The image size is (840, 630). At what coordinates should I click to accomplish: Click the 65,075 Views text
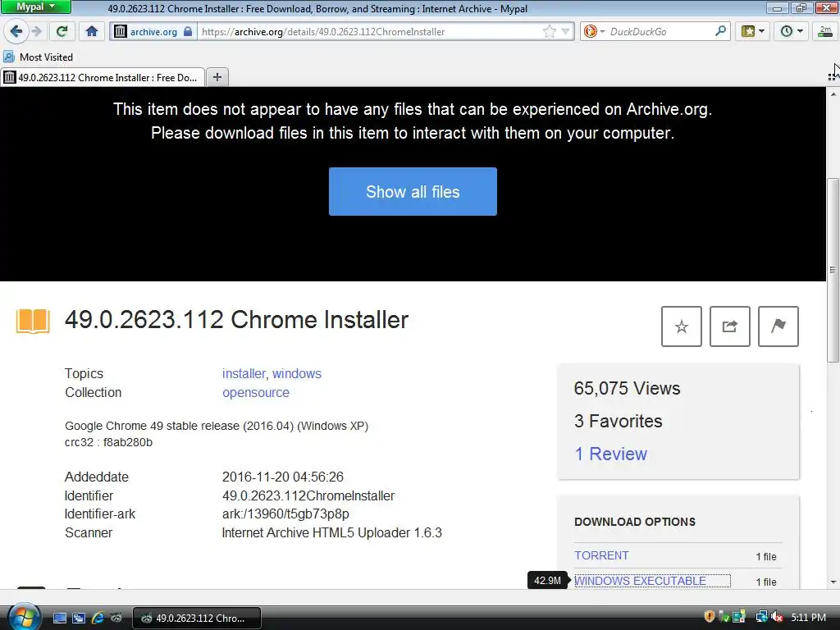click(627, 388)
